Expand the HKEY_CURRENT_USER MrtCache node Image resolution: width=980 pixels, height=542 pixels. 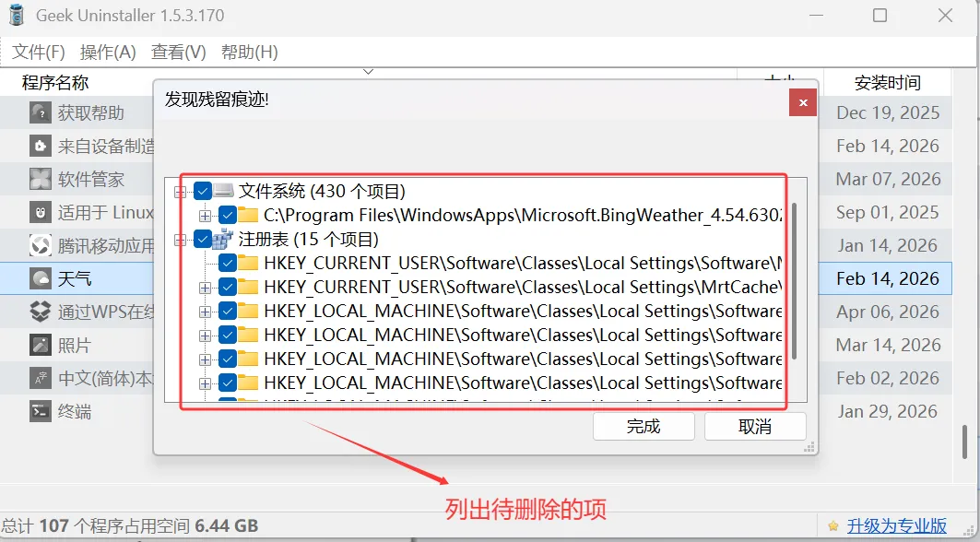tap(205, 288)
